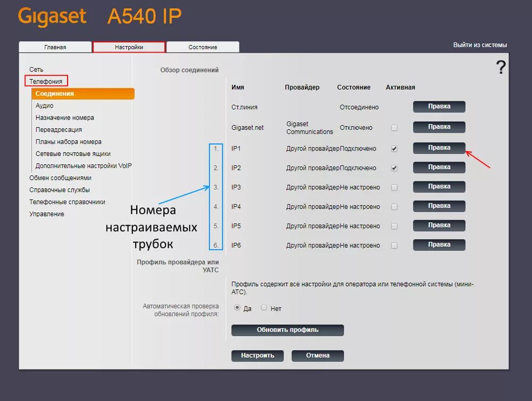Switch to the Состояние tab
The width and height of the screenshot is (532, 401).
pyautogui.click(x=203, y=47)
